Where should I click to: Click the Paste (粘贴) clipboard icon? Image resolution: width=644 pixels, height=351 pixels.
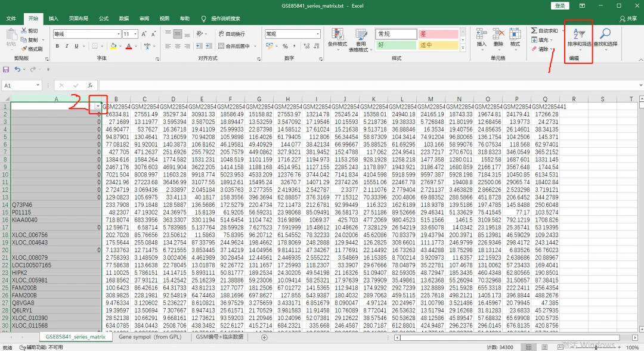[x=11, y=35]
